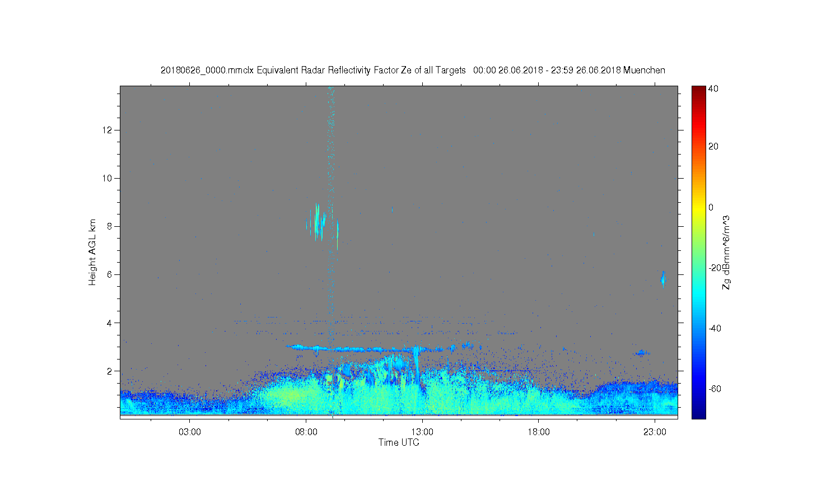Click the 03:00 time tick label
The width and height of the screenshot is (840, 504).
(x=190, y=432)
